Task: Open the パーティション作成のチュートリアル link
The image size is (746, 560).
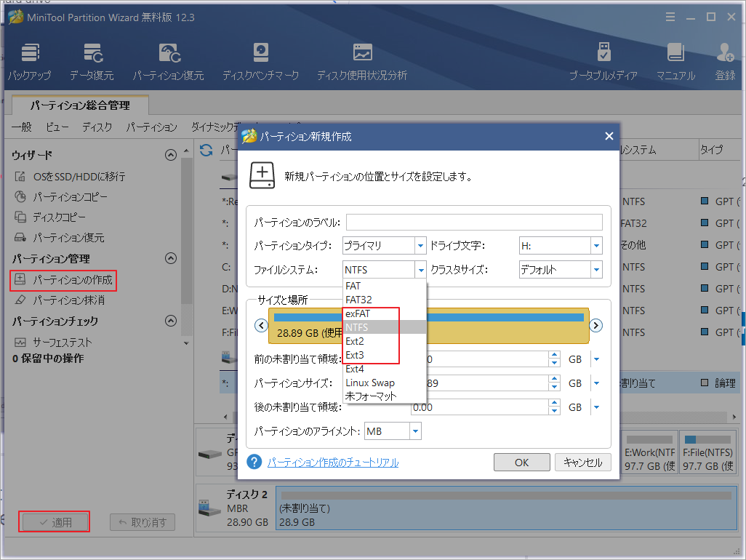Action: [x=333, y=462]
